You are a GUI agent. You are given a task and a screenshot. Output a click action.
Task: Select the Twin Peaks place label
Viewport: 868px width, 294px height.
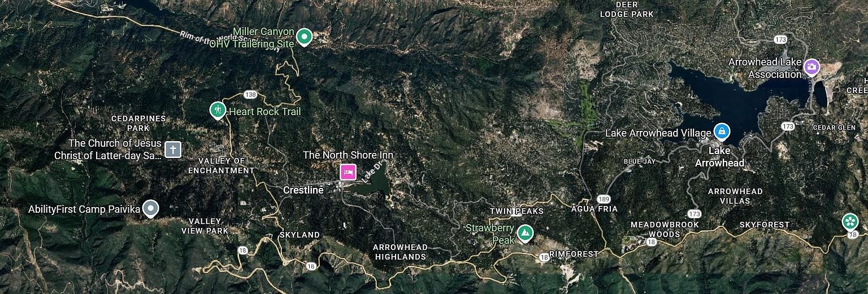517,211
